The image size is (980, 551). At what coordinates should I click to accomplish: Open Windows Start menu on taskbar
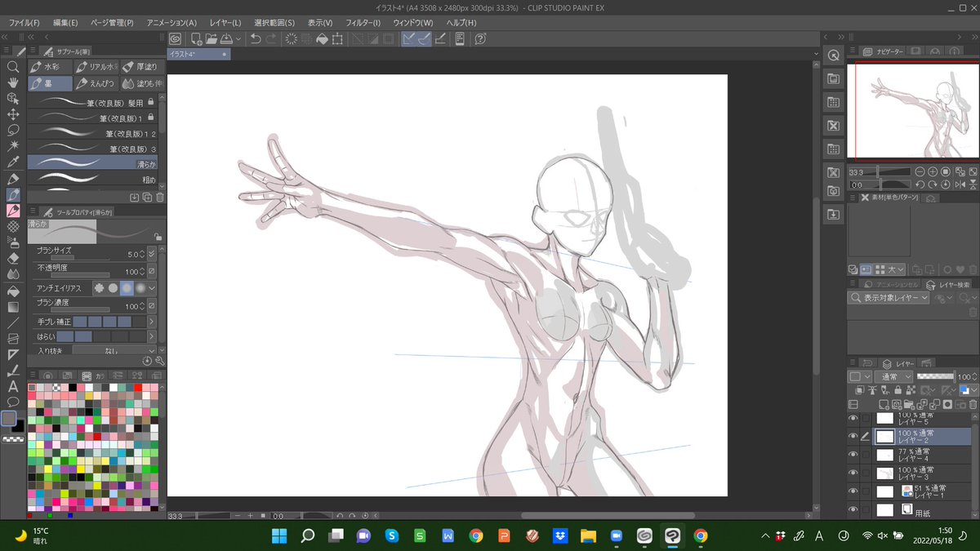pyautogui.click(x=278, y=536)
